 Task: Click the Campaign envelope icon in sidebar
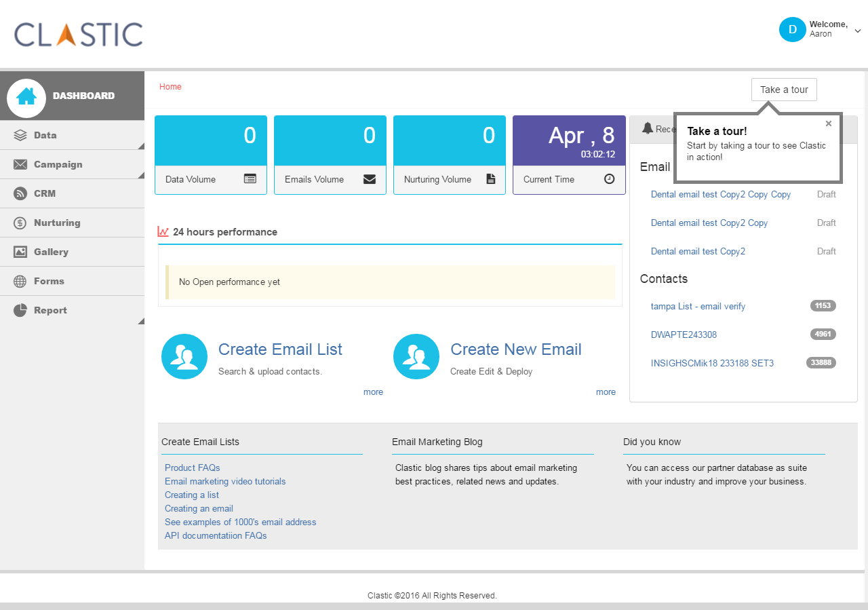[x=20, y=164]
